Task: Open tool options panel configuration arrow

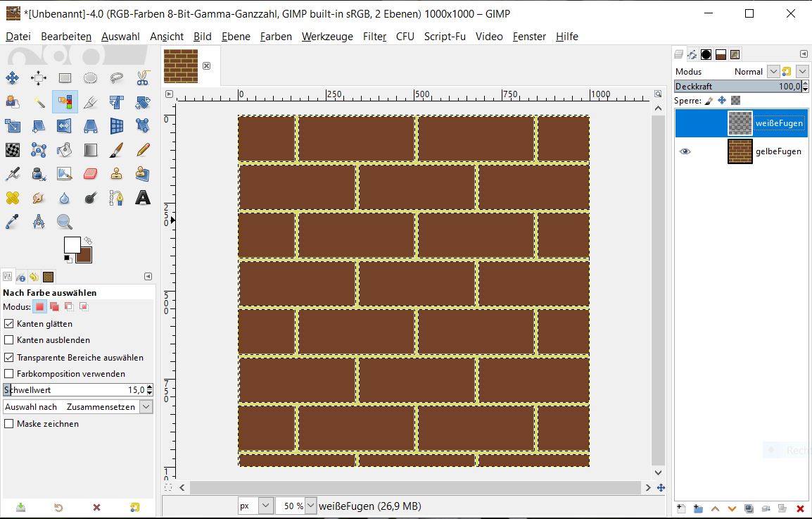Action: tap(148, 276)
